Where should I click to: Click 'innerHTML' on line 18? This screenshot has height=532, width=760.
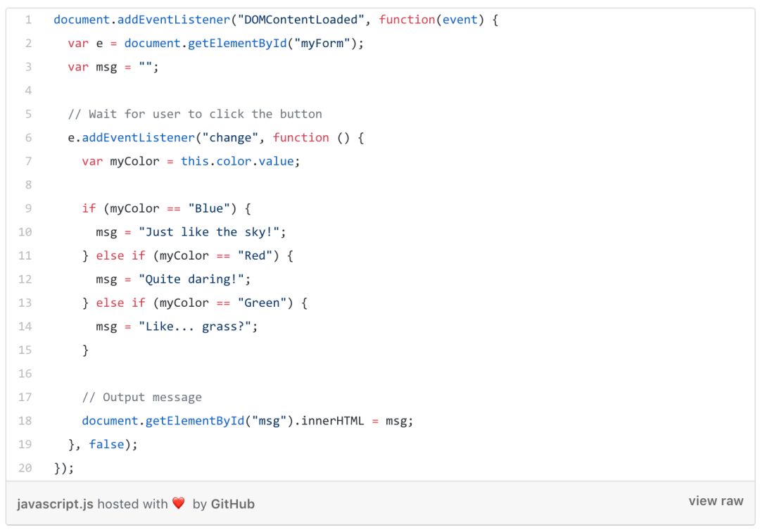tap(332, 421)
